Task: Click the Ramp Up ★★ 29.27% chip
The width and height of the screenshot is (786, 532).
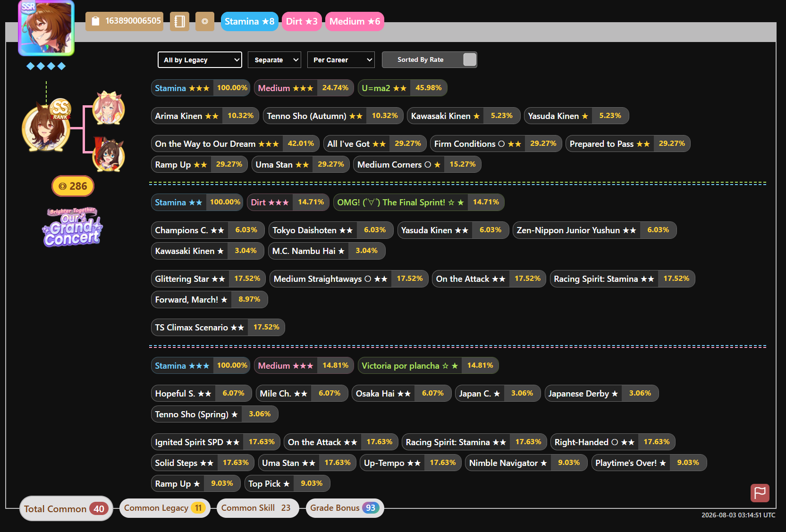Action: (x=199, y=164)
